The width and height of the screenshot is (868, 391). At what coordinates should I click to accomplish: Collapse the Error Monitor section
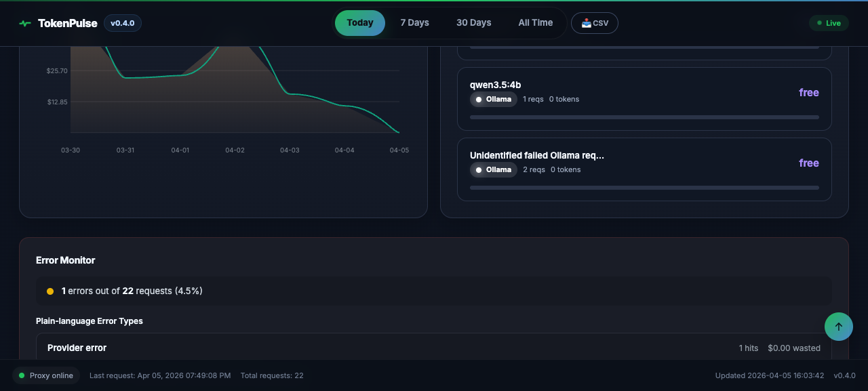(x=65, y=260)
